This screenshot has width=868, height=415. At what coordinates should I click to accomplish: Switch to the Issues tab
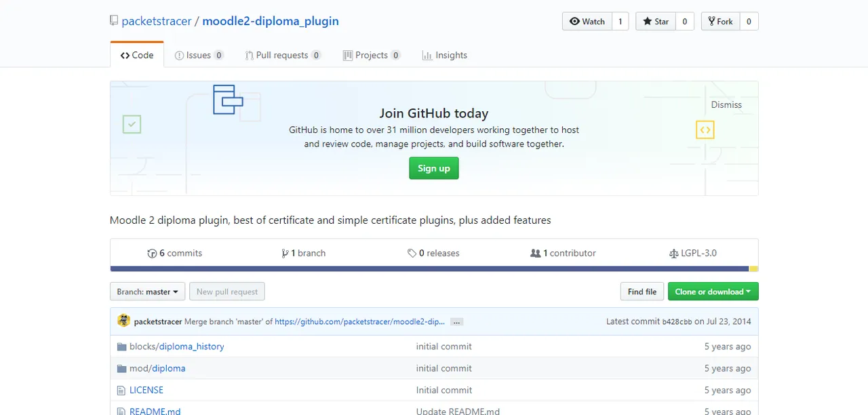click(199, 55)
